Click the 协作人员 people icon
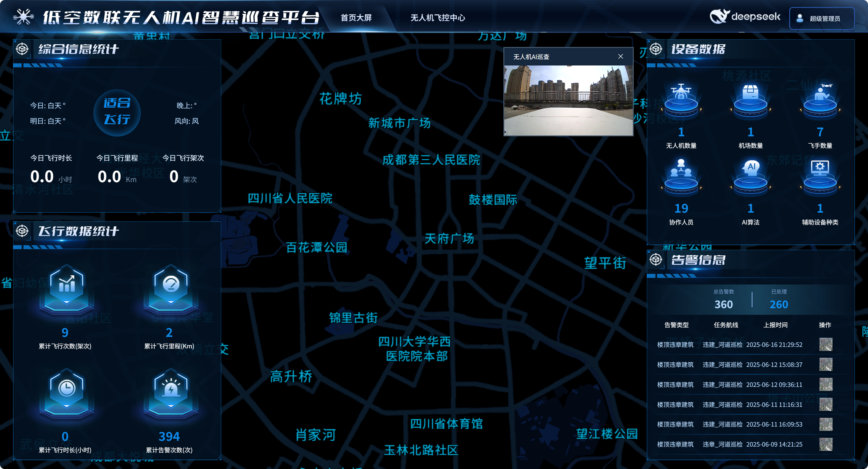 [x=681, y=177]
